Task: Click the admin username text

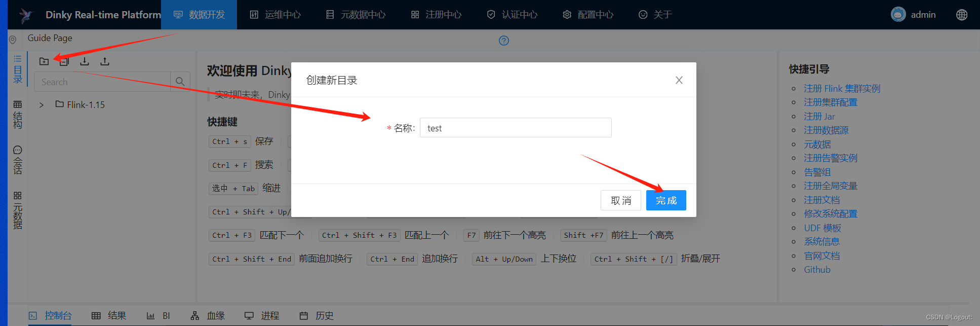Action: click(923, 15)
